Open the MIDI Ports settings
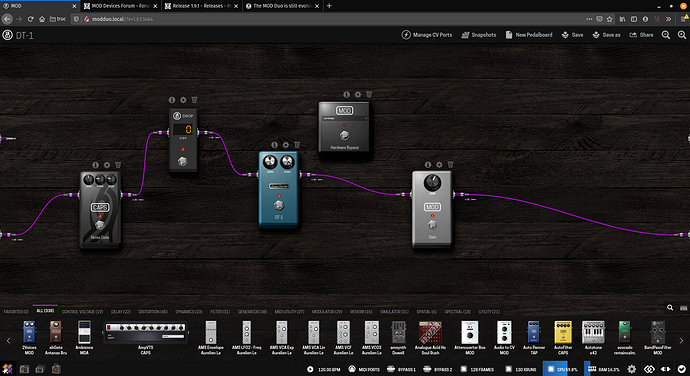690x376 pixels. (364, 369)
